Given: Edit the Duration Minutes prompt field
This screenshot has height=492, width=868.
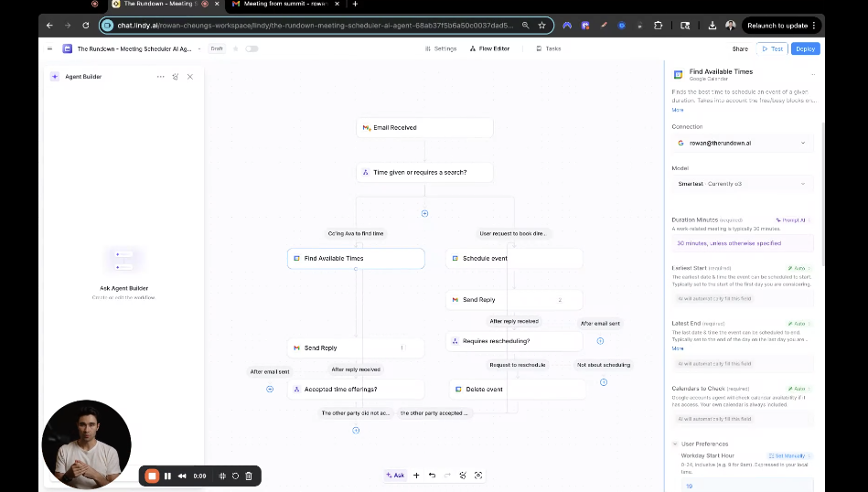Looking at the screenshot, I should (742, 243).
